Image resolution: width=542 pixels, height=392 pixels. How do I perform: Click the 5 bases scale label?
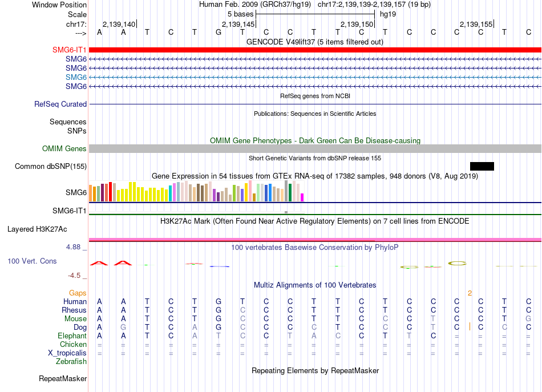pos(240,14)
